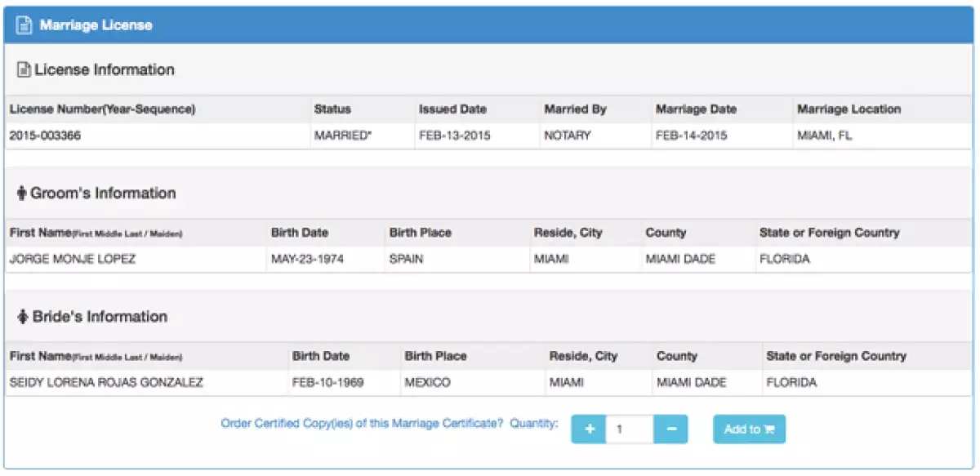Click the Marriage License panel title
Screen dimensions: 980x476
tap(96, 25)
